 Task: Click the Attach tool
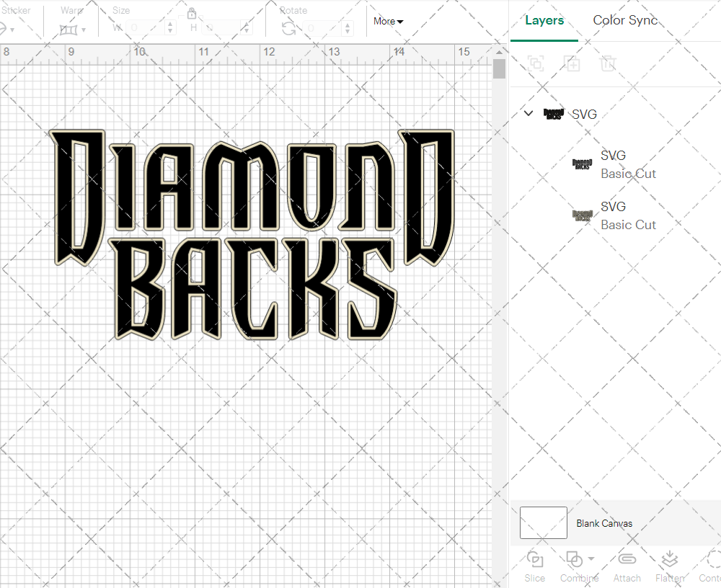pos(627,567)
